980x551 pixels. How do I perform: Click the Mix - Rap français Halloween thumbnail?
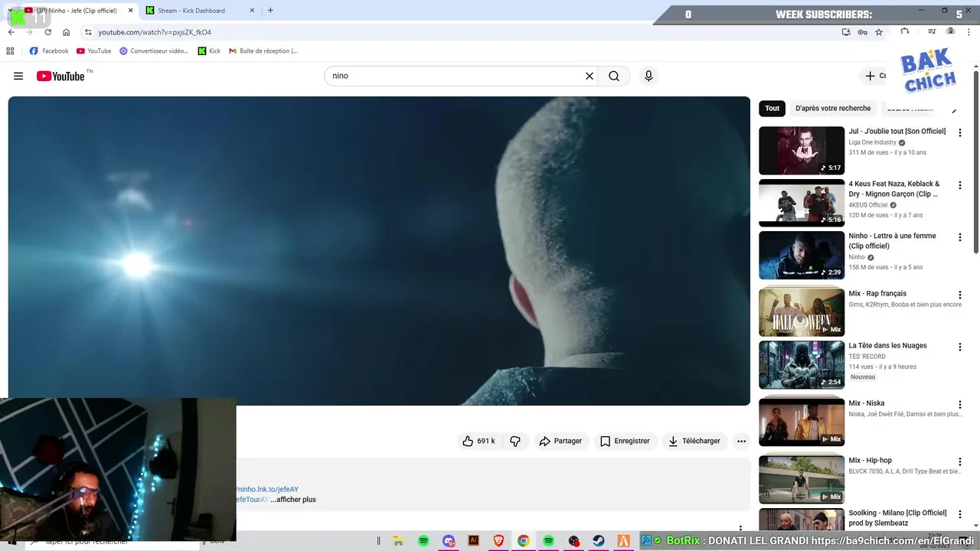pyautogui.click(x=802, y=312)
